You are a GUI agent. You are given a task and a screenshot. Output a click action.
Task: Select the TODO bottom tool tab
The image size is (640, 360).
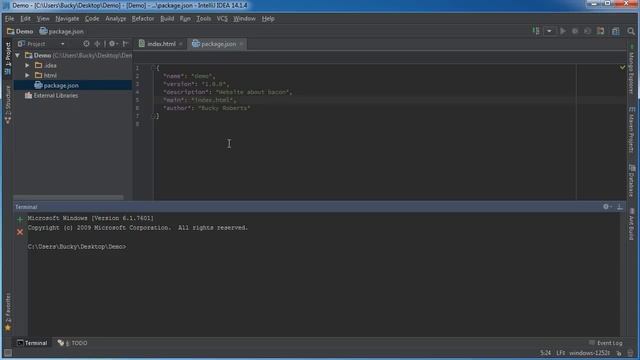(x=72, y=343)
